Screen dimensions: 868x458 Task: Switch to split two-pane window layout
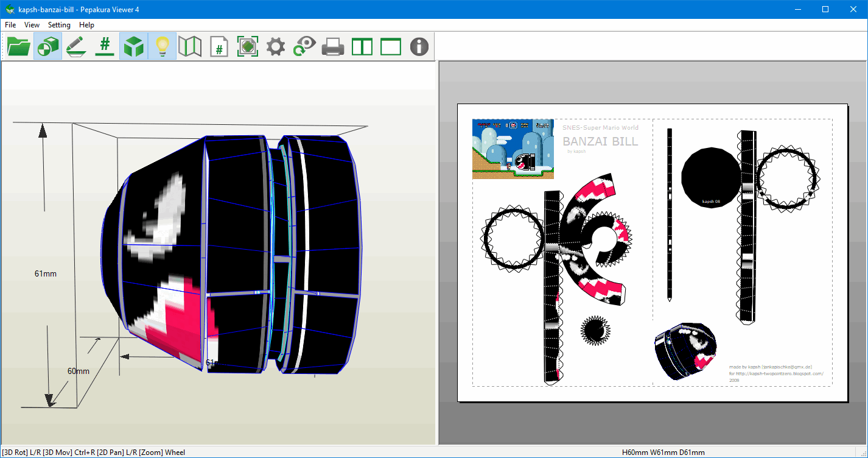pyautogui.click(x=362, y=46)
